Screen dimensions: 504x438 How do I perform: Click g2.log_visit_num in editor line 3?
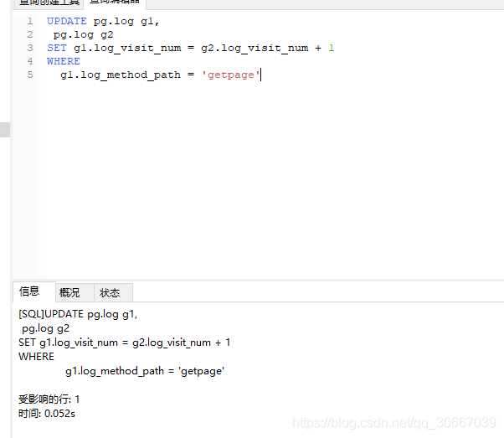click(x=255, y=49)
